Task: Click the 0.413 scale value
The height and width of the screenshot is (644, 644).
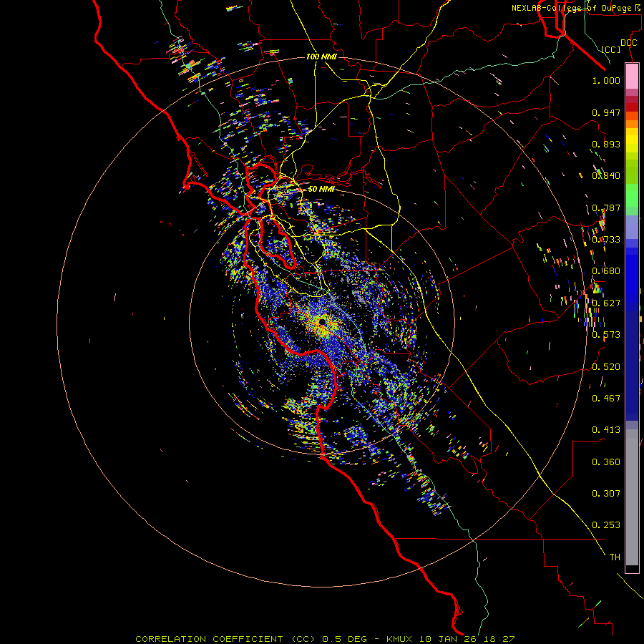Action: (606, 430)
